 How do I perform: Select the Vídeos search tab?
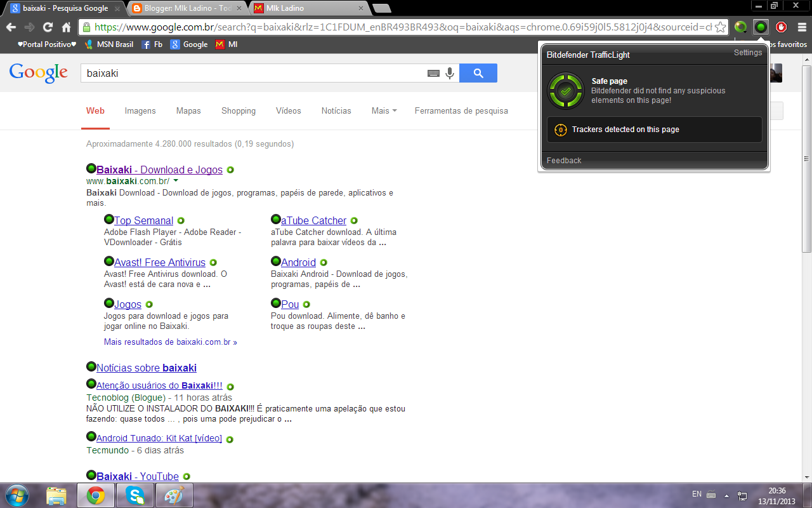click(289, 110)
